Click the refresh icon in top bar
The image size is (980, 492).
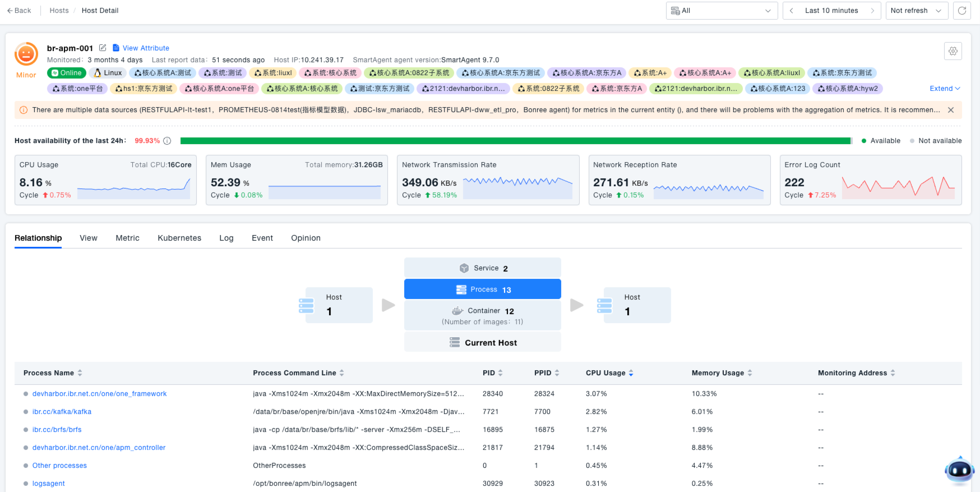click(961, 11)
